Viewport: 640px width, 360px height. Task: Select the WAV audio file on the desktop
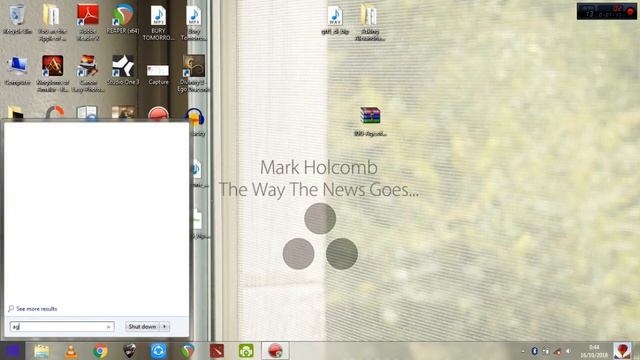[x=335, y=20]
